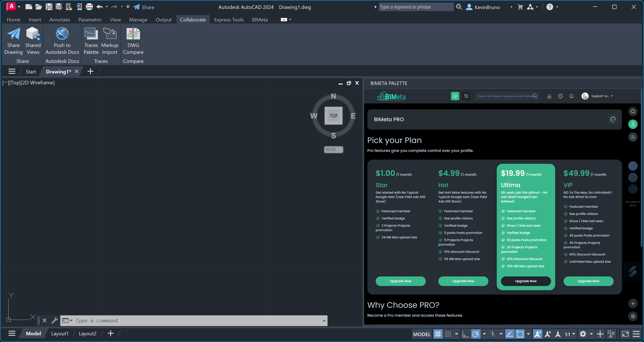Click Upgrade Now for the Hot plan
The height and width of the screenshot is (342, 644).
tap(463, 281)
